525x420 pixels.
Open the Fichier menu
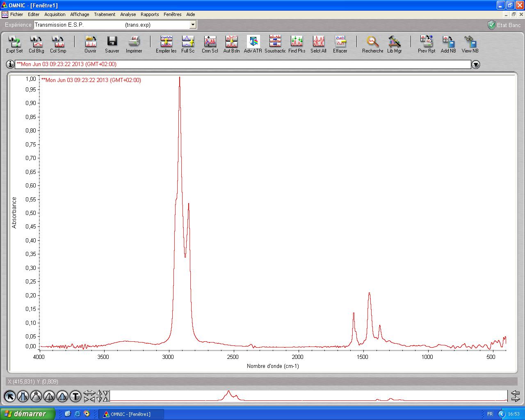pyautogui.click(x=17, y=14)
